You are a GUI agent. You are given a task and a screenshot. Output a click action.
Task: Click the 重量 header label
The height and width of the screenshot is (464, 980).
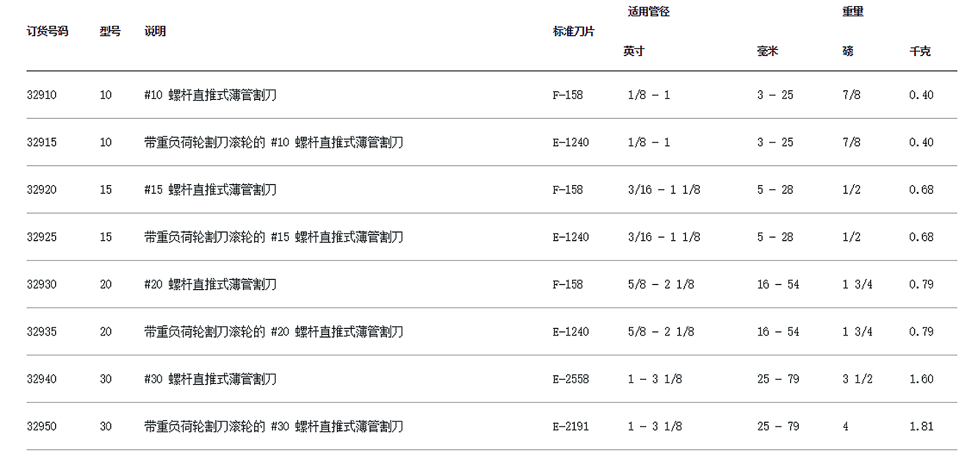853,12
